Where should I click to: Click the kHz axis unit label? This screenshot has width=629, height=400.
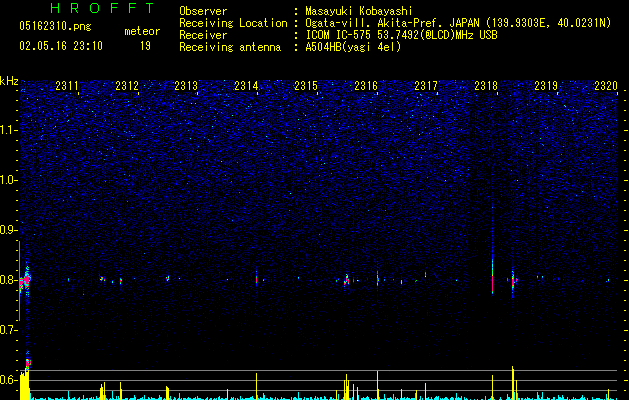pos(9,81)
